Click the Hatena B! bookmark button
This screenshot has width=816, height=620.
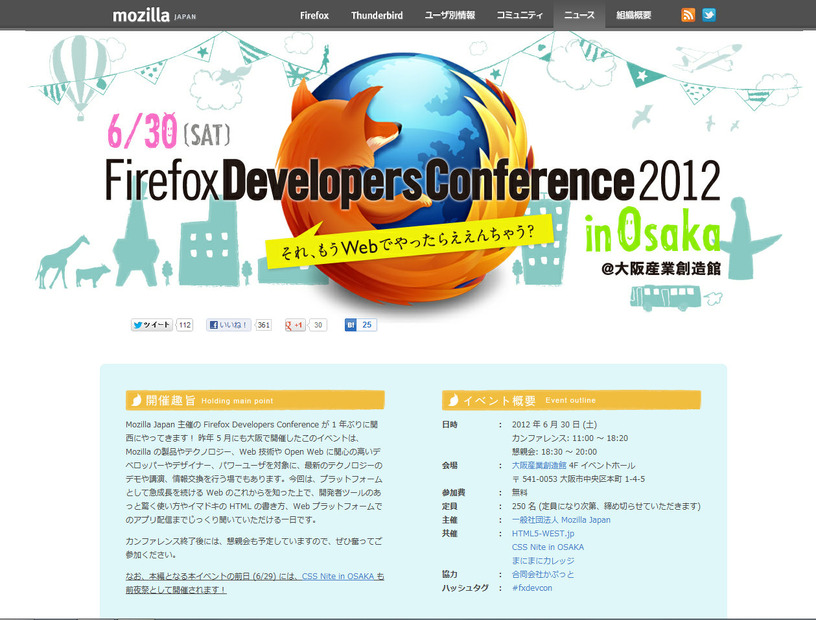coord(351,325)
